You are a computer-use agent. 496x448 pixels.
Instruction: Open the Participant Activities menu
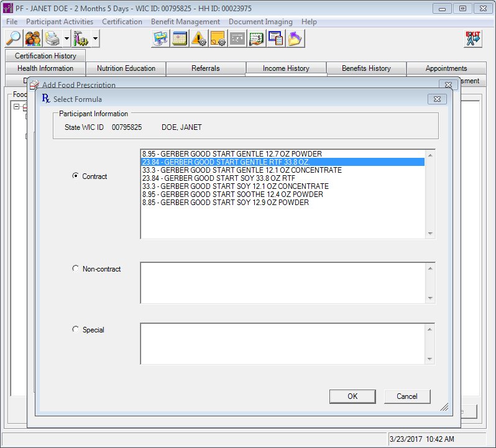coord(60,22)
